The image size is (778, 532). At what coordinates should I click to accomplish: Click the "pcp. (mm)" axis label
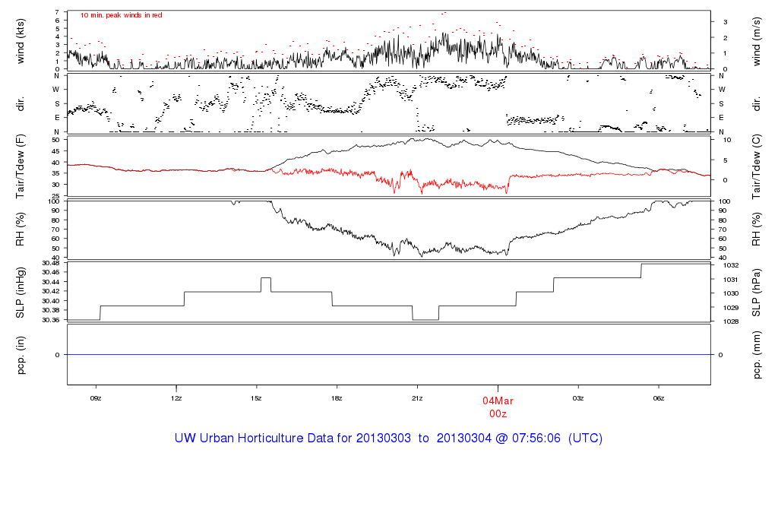click(x=756, y=356)
